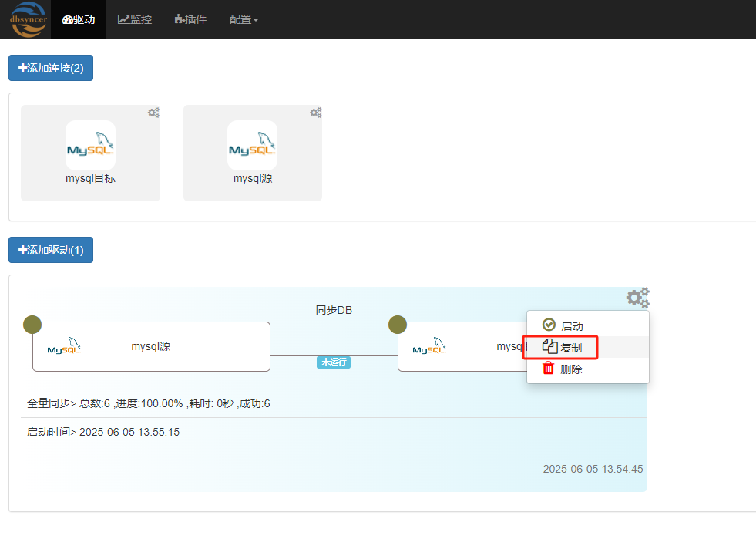756x546 pixels.
Task: Click the mysql源 connection card label
Action: pos(253,178)
